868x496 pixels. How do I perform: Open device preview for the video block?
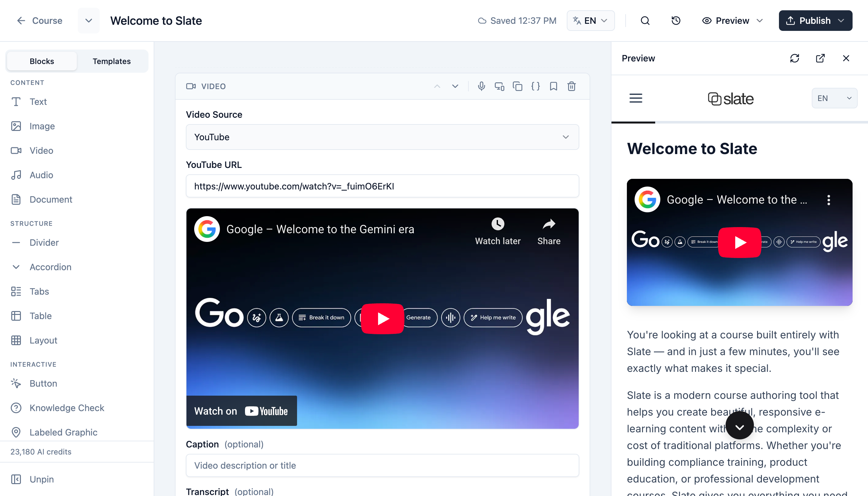(499, 86)
